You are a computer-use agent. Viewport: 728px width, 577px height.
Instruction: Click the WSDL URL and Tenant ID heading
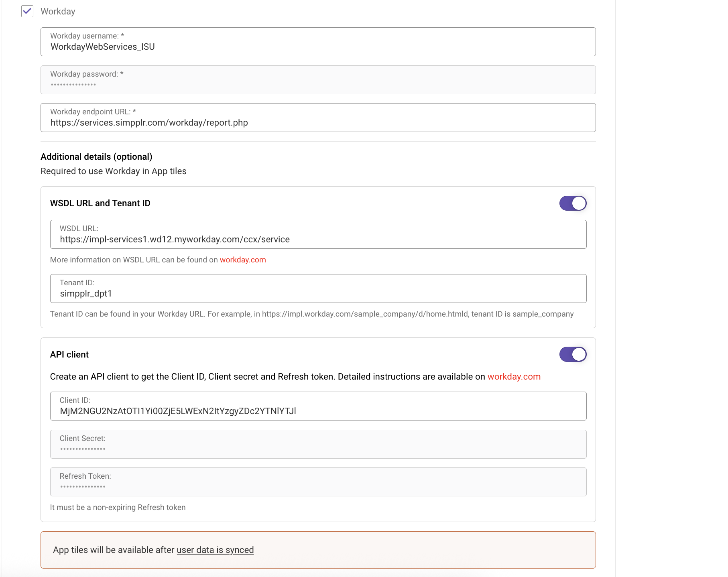[x=100, y=203]
